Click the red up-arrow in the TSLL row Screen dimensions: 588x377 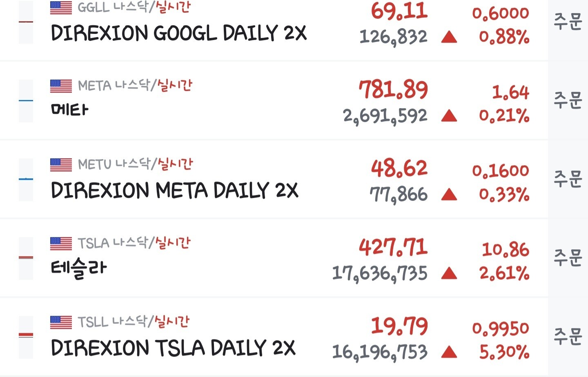tap(449, 352)
